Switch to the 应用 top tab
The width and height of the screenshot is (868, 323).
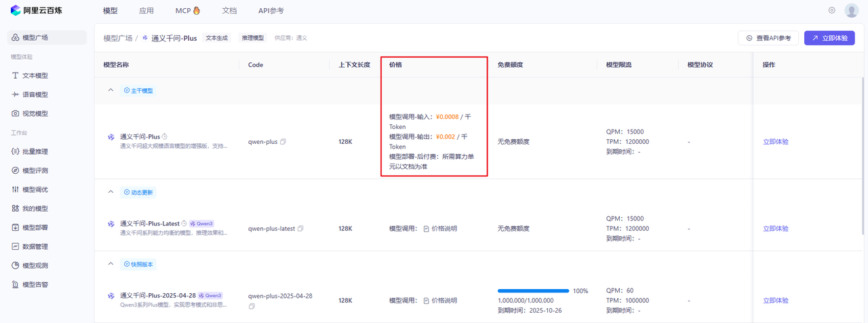click(146, 10)
